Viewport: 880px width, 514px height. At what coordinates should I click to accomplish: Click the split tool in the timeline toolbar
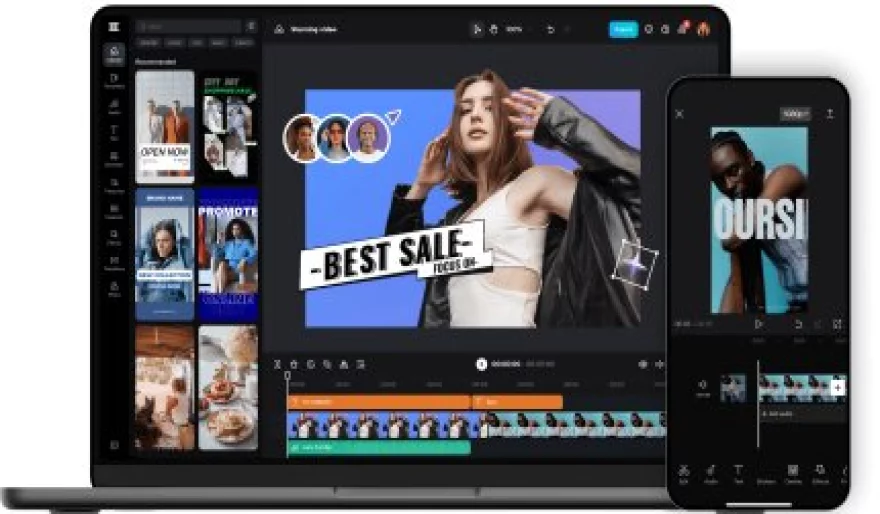coord(277,364)
